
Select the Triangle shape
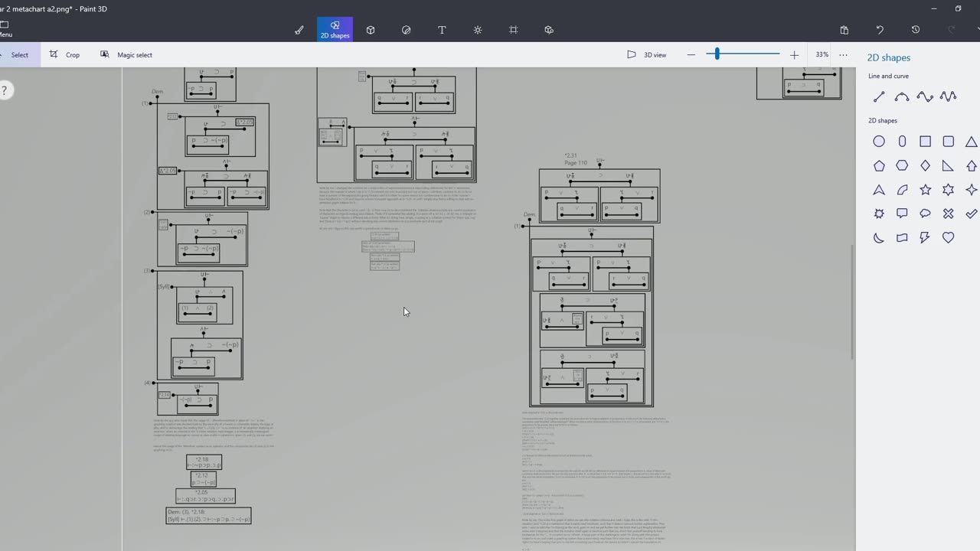point(972,142)
